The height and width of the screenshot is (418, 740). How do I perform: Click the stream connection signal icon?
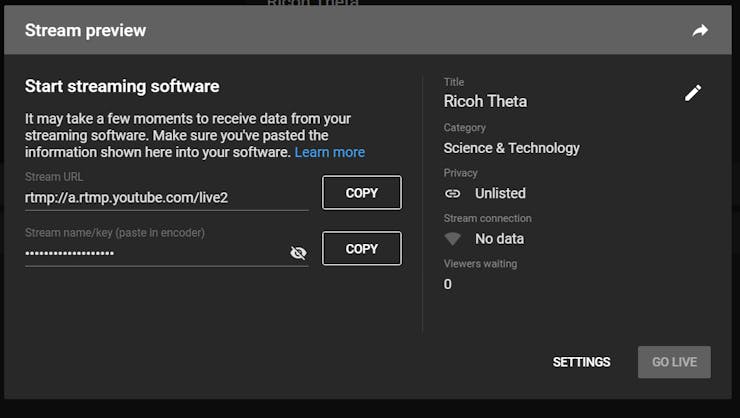coord(453,239)
